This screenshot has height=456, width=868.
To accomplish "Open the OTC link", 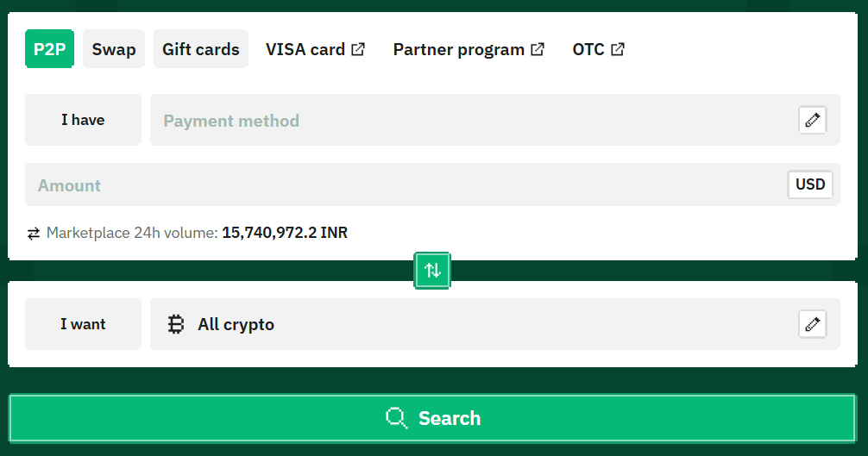I will [x=588, y=49].
